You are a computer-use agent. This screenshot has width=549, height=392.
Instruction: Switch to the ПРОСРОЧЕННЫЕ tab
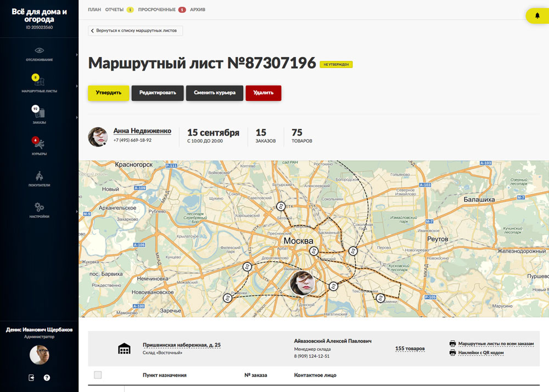point(157,10)
